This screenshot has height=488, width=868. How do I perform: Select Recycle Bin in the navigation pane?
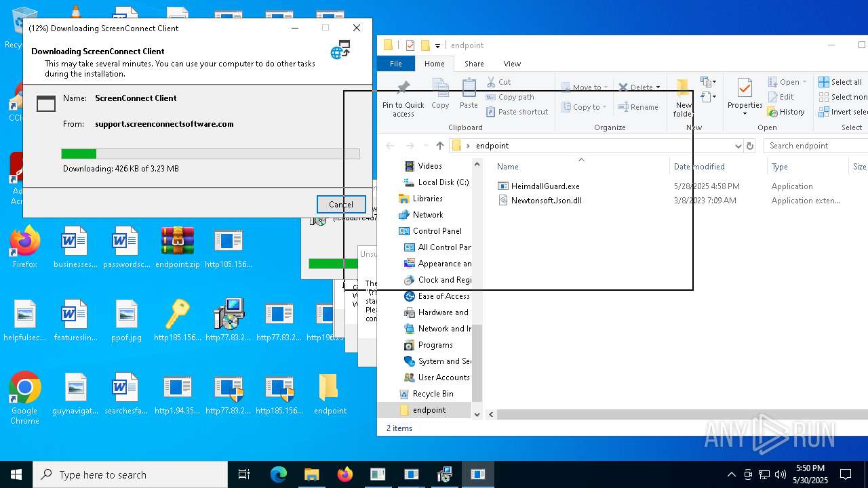433,394
